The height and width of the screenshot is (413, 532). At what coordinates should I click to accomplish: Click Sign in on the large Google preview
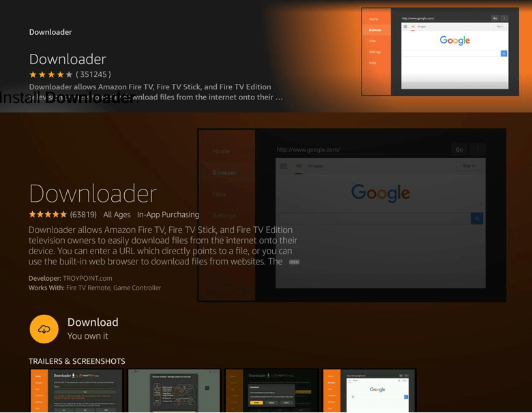tap(469, 166)
